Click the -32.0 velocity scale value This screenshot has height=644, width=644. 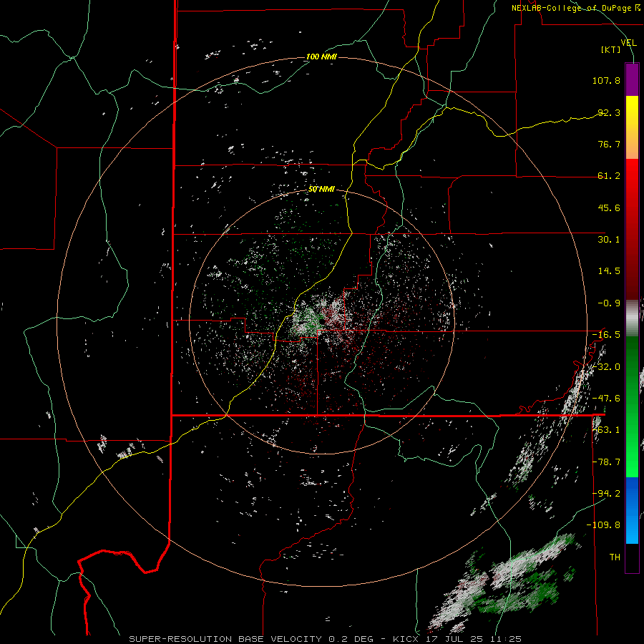tap(606, 367)
